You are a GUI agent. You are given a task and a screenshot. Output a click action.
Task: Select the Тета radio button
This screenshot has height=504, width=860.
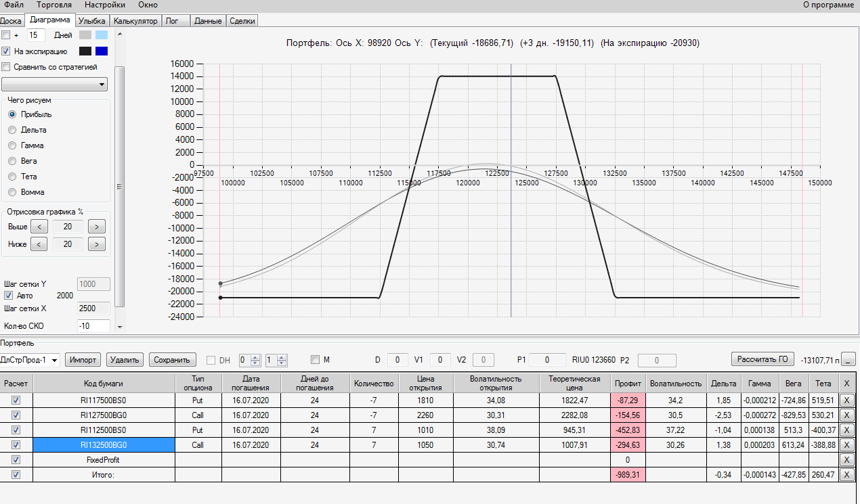pyautogui.click(x=12, y=177)
